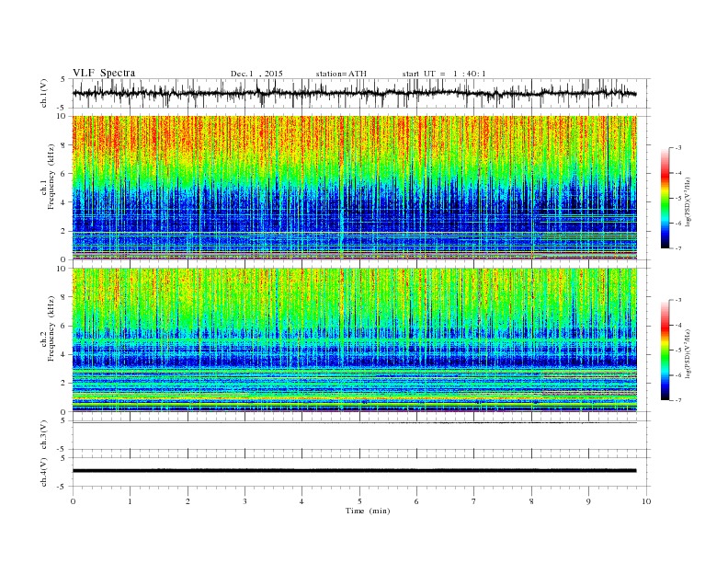The image size is (728, 563).
Task: Click the ch.1 spectrogram color bar
Action: tap(665, 198)
